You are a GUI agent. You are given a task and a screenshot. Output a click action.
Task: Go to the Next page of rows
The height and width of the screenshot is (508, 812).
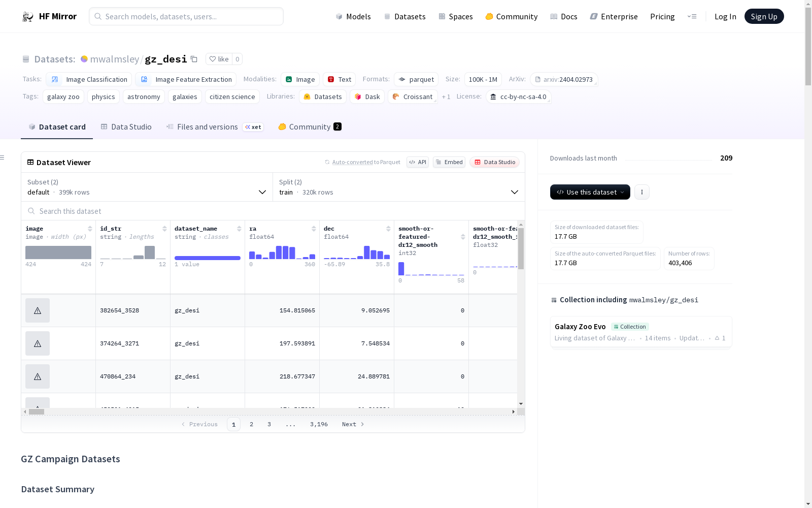[353, 424]
